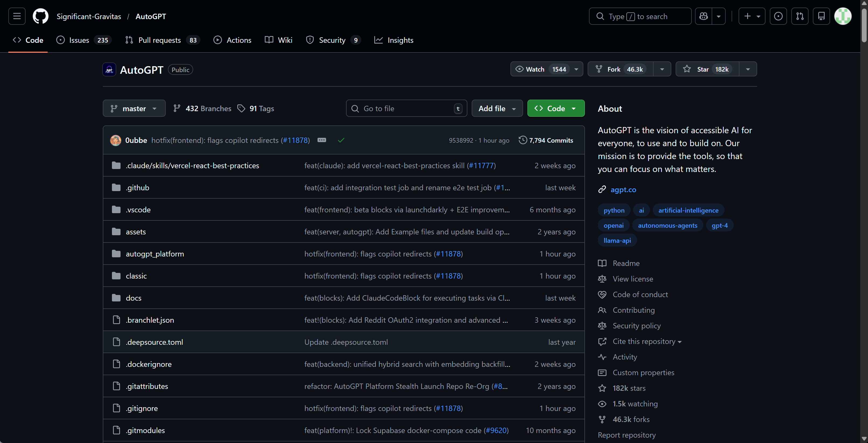Expand commit message ellipsis button
The image size is (868, 443).
pyautogui.click(x=322, y=140)
